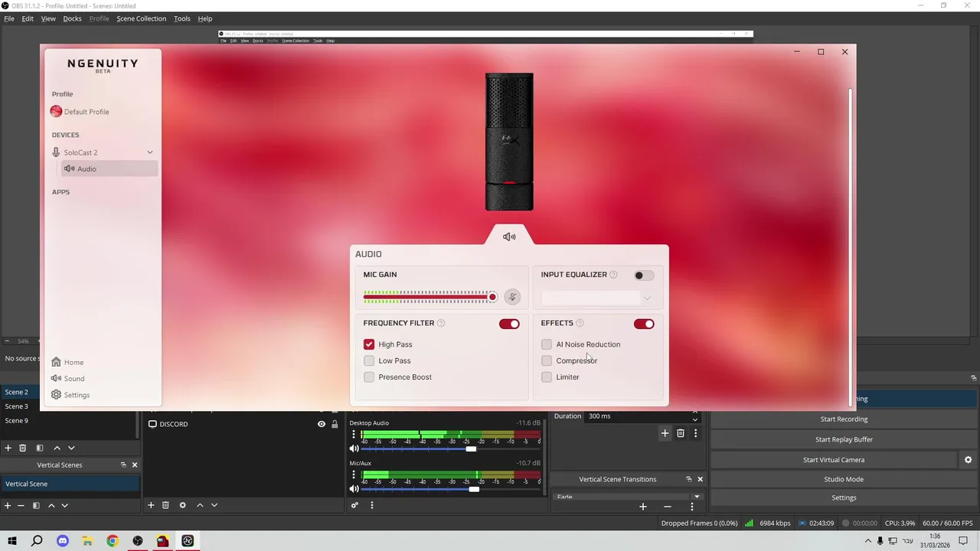This screenshot has height=551, width=980.
Task: Add a new scene in OBS Scenes dock
Action: (x=8, y=448)
